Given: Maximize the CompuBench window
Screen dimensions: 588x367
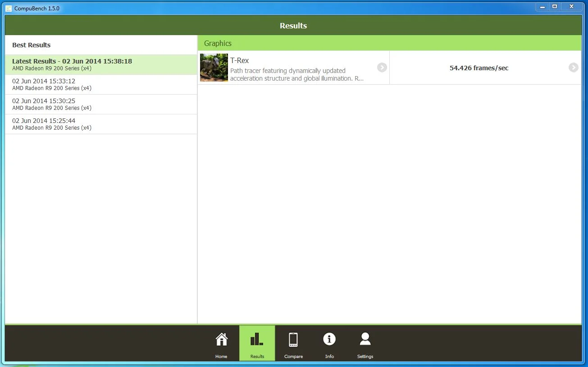Looking at the screenshot, I should 555,6.
